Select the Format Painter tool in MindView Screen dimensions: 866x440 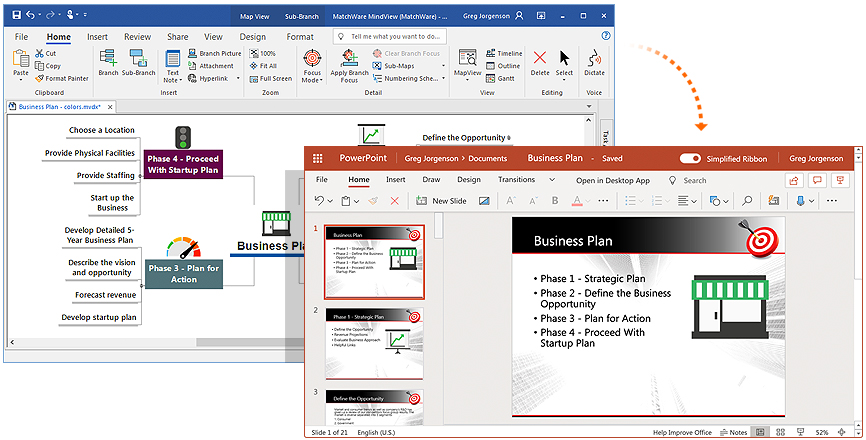pyautogui.click(x=61, y=78)
